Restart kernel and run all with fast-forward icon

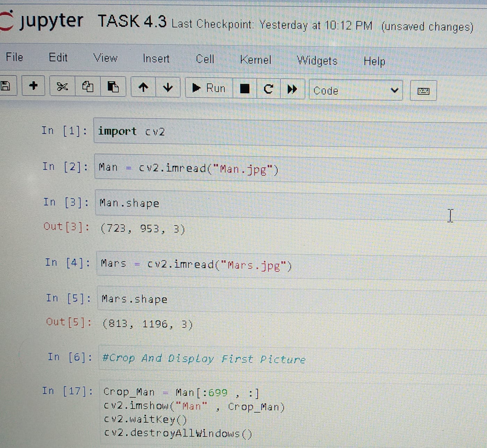(x=292, y=89)
